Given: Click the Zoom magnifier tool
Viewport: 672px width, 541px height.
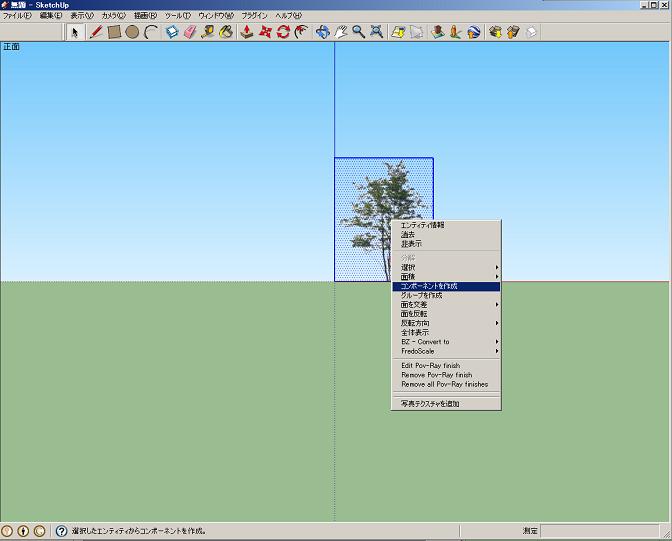Looking at the screenshot, I should coord(358,32).
